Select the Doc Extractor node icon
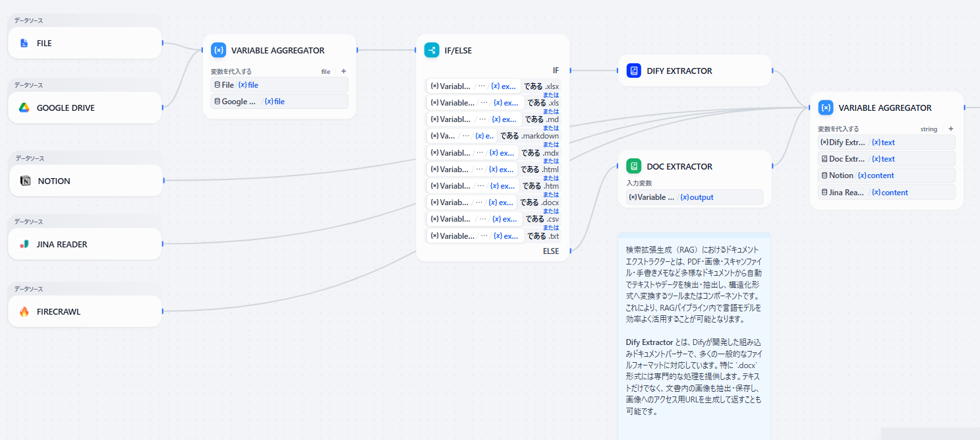Image resolution: width=980 pixels, height=440 pixels. click(633, 167)
